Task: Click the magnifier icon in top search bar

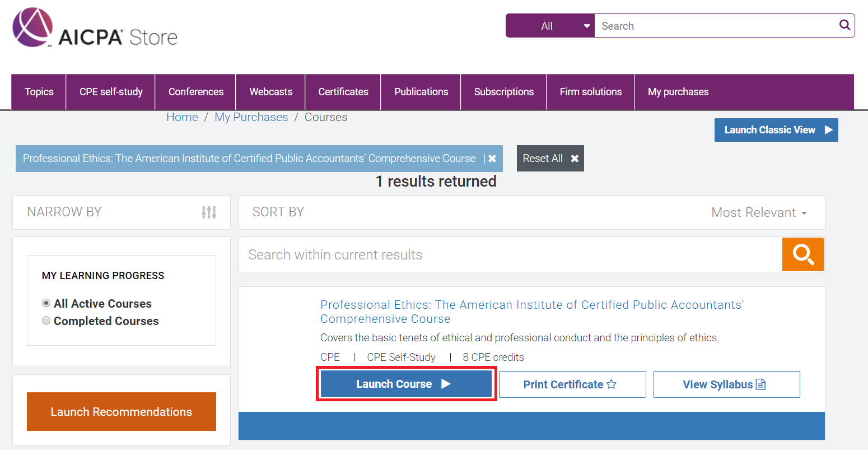Action: coord(844,25)
